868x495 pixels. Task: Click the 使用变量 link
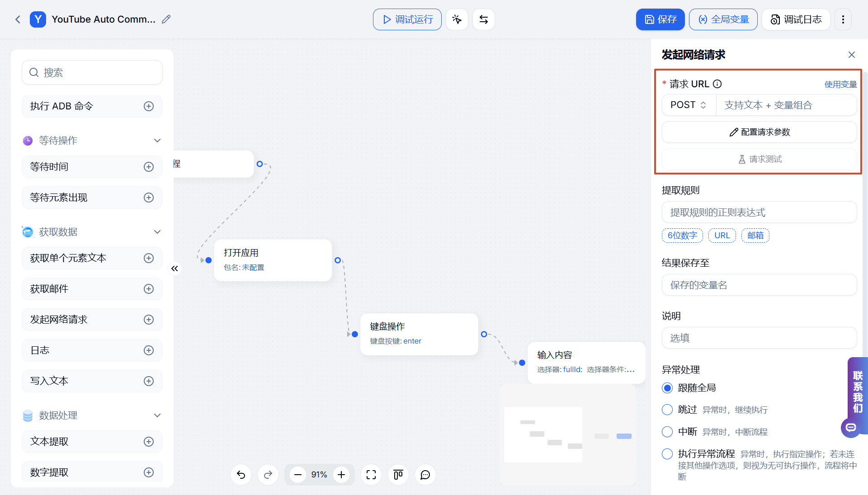(x=840, y=84)
